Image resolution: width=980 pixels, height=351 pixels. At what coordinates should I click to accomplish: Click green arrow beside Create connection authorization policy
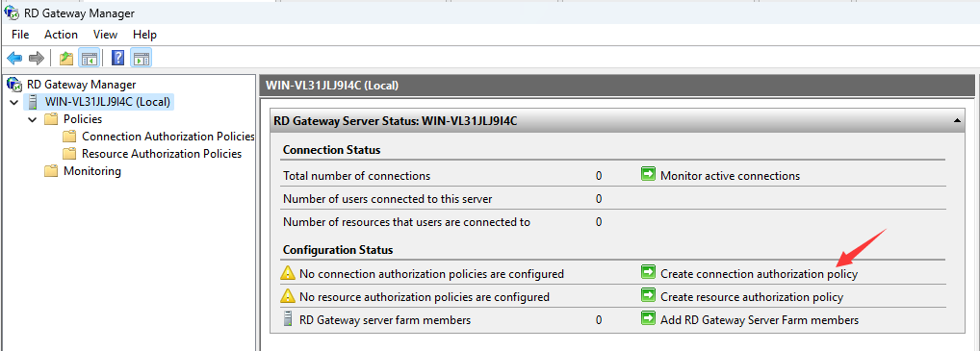[648, 273]
